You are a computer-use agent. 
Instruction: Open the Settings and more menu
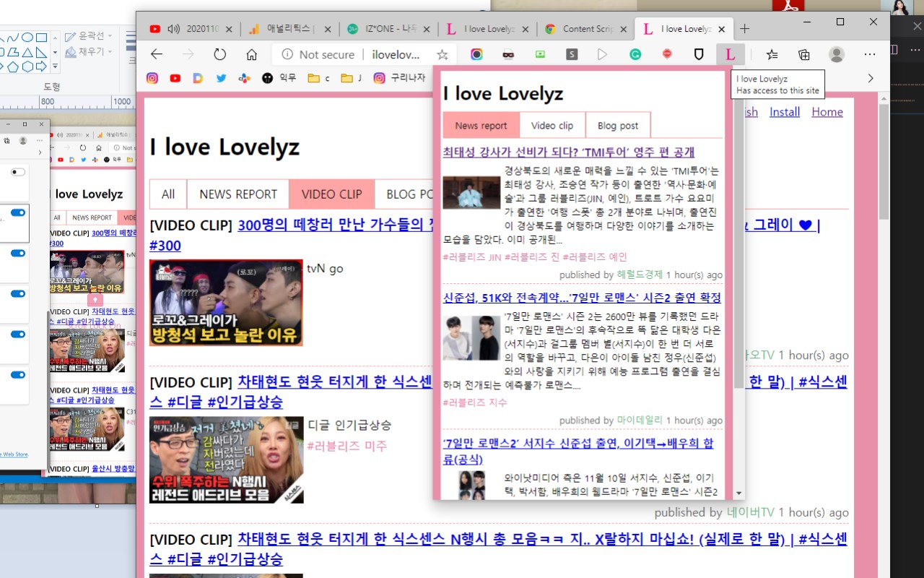870,54
